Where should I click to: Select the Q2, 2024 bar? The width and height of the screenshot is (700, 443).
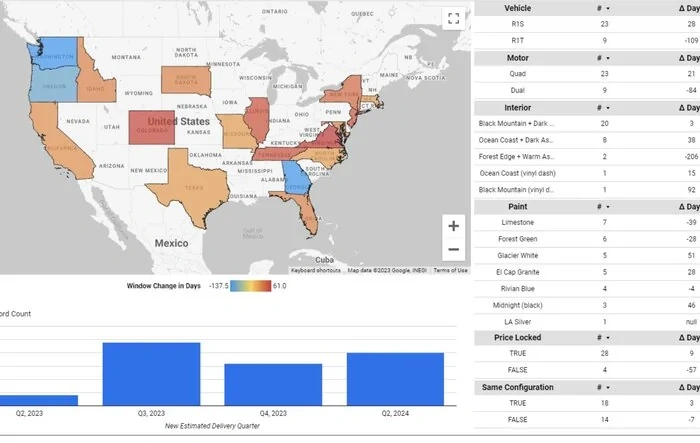(395, 379)
